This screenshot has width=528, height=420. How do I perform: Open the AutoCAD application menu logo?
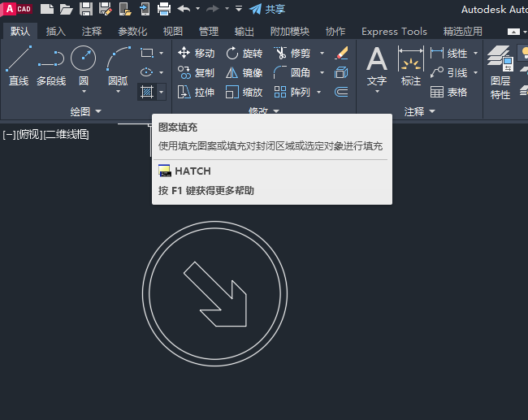pos(16,9)
